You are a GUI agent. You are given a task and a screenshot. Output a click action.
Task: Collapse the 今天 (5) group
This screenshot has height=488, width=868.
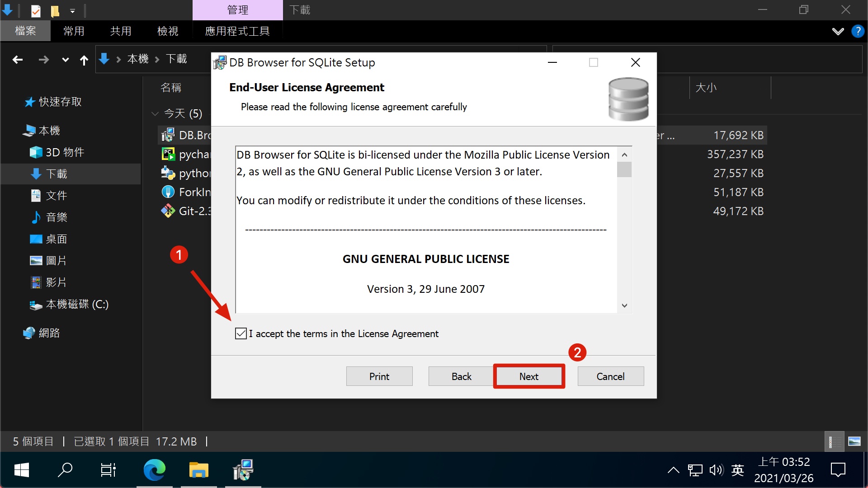pyautogui.click(x=155, y=113)
